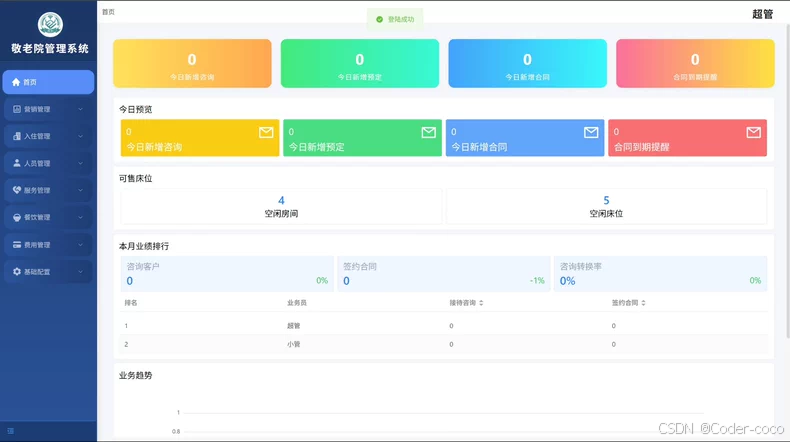Click the 业务趋势 section title

tap(136, 375)
